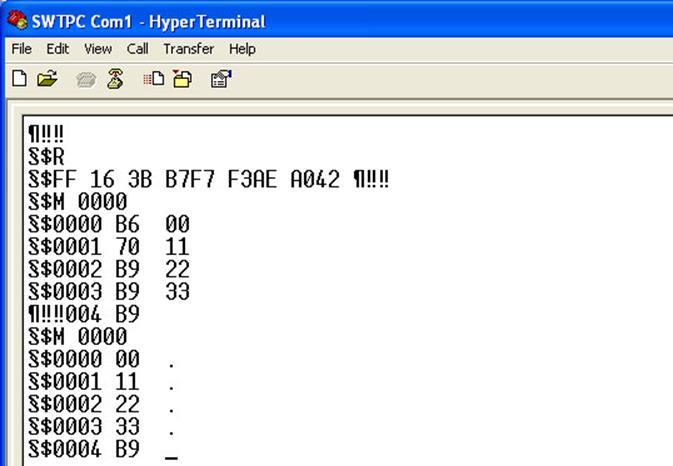Open the Transfer menu
This screenshot has height=466, width=673.
point(189,49)
